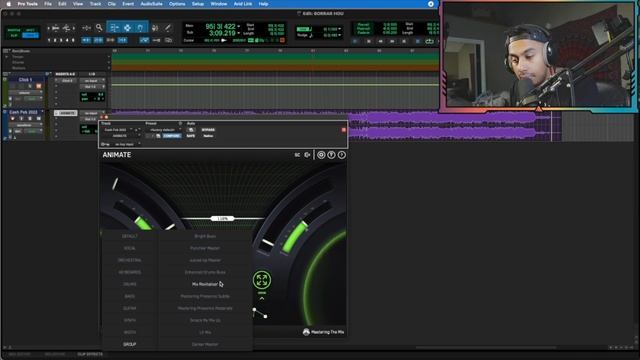Toggle automation SAFE button
Screen dimensions: 640x360
click(191, 136)
